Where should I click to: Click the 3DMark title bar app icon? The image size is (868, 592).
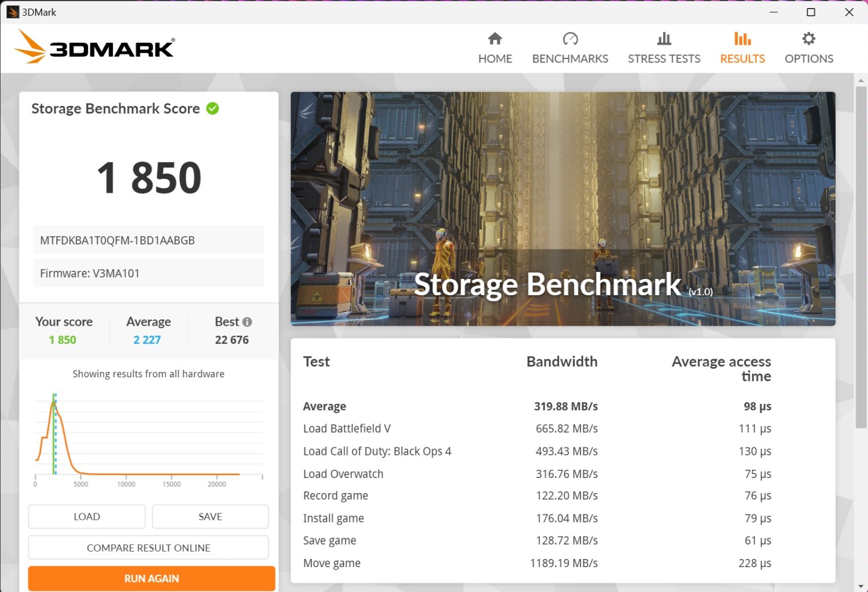(x=12, y=12)
